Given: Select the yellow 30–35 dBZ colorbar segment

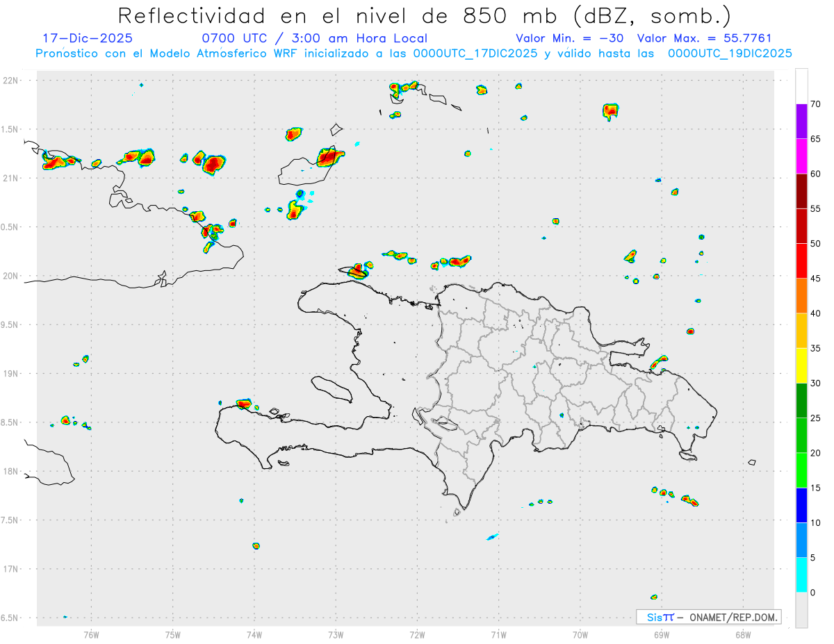Looking at the screenshot, I should [x=801, y=366].
